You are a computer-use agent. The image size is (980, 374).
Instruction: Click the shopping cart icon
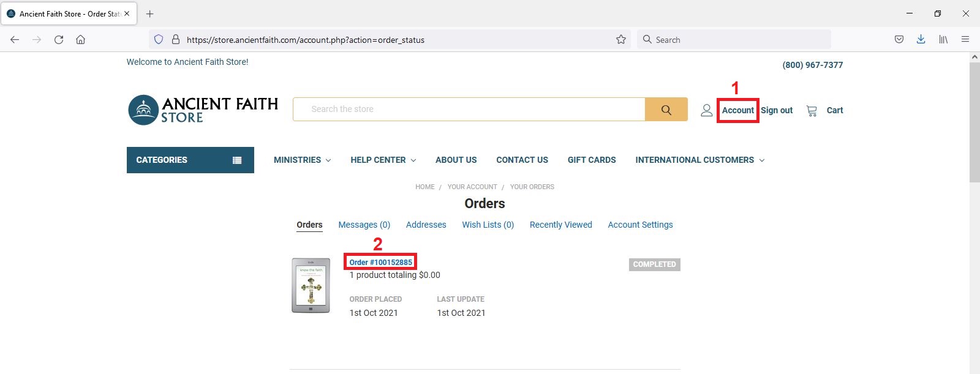(x=812, y=111)
